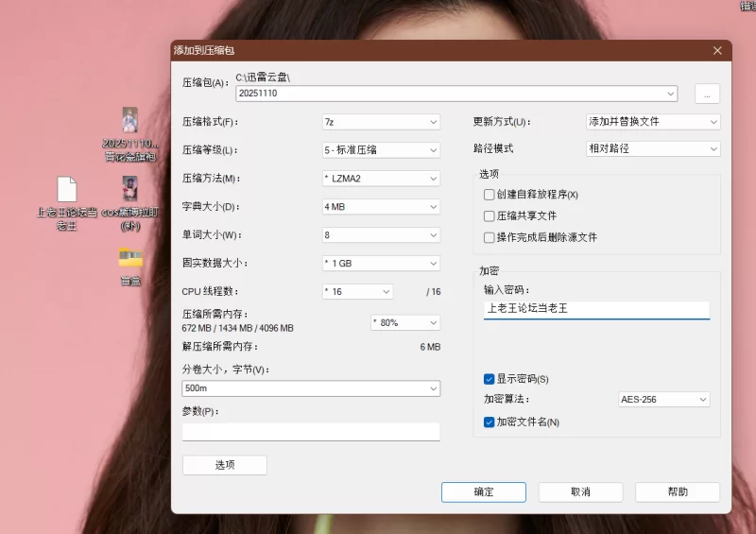Viewport: 756px width, 534px height.
Task: Open the 路径模式 相对路径 dropdown
Action: click(x=653, y=149)
